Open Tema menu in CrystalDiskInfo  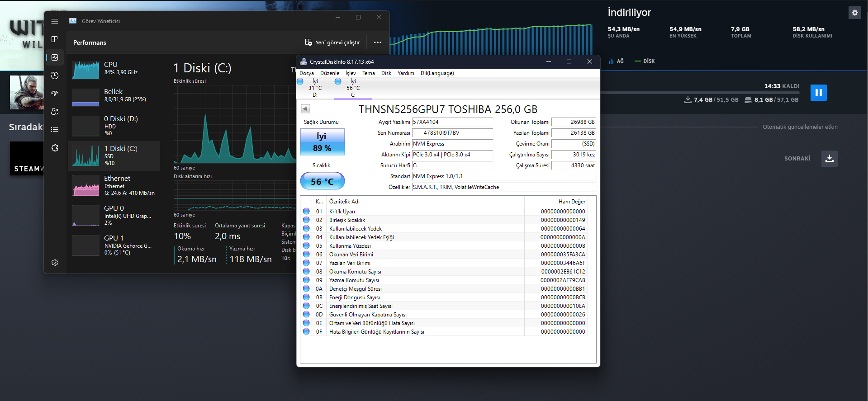coord(369,73)
